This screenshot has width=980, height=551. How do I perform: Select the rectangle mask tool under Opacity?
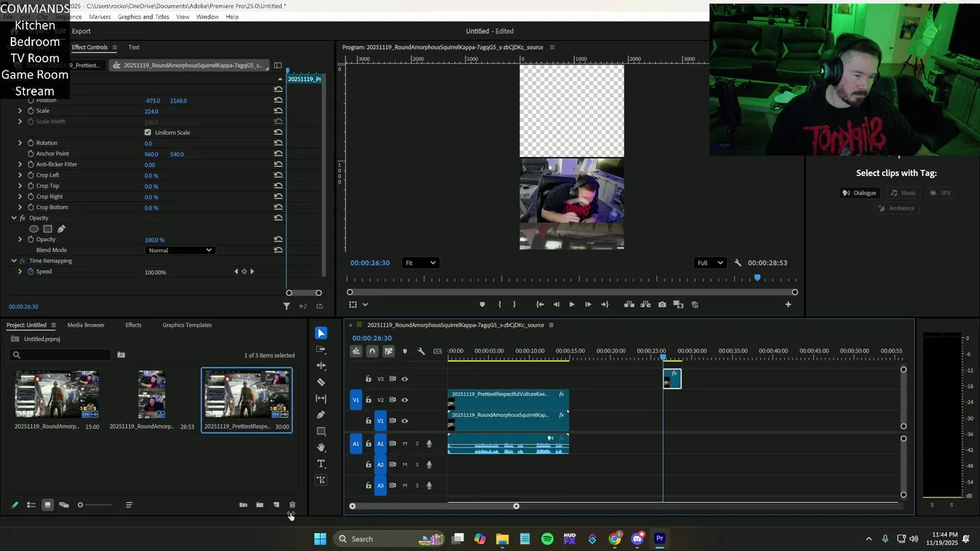click(47, 229)
